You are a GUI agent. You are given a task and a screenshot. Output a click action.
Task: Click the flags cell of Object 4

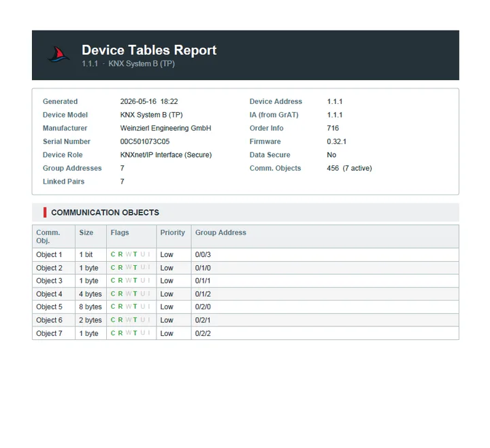(x=131, y=294)
